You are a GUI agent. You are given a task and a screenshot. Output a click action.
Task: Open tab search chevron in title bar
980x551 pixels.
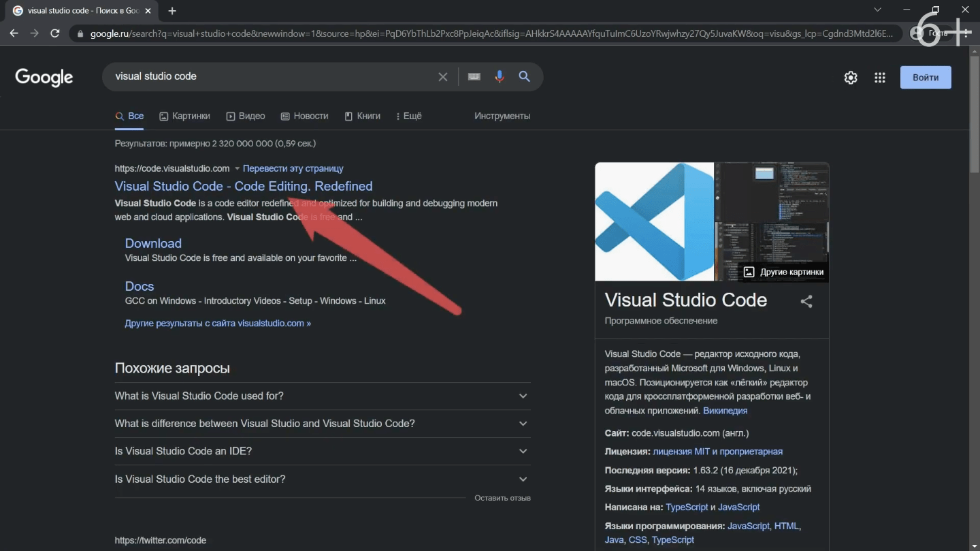pyautogui.click(x=877, y=10)
